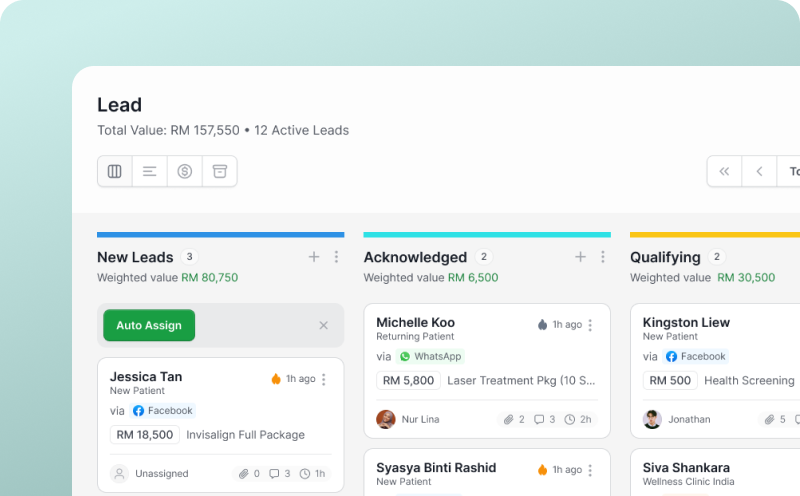The height and width of the screenshot is (496, 800).
Task: Switch to kanban board view icon
Action: point(115,171)
